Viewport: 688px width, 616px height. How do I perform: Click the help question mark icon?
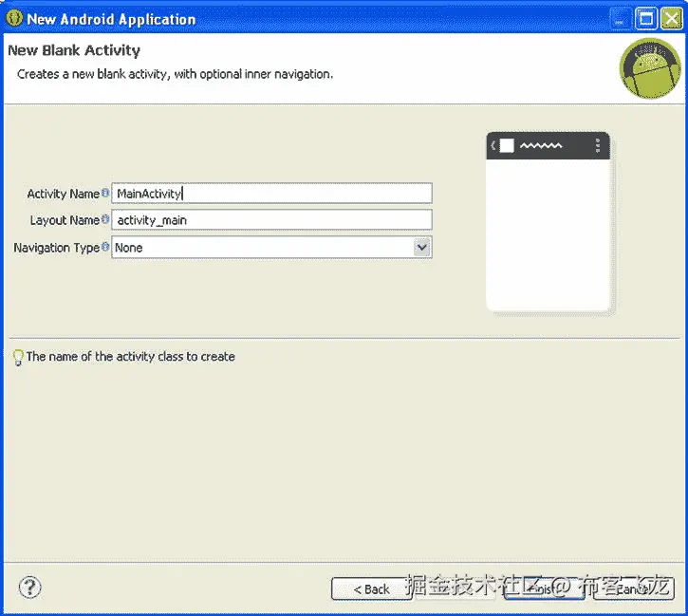[29, 587]
